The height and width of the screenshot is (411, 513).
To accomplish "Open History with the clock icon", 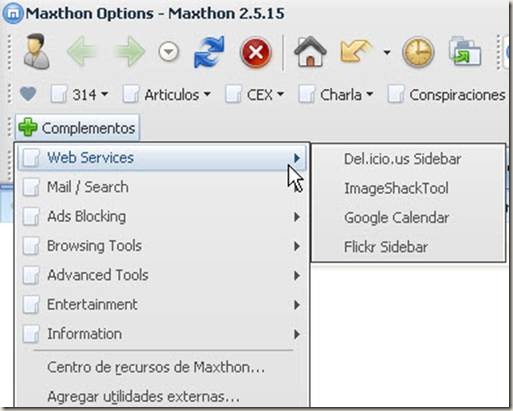I will coord(418,52).
